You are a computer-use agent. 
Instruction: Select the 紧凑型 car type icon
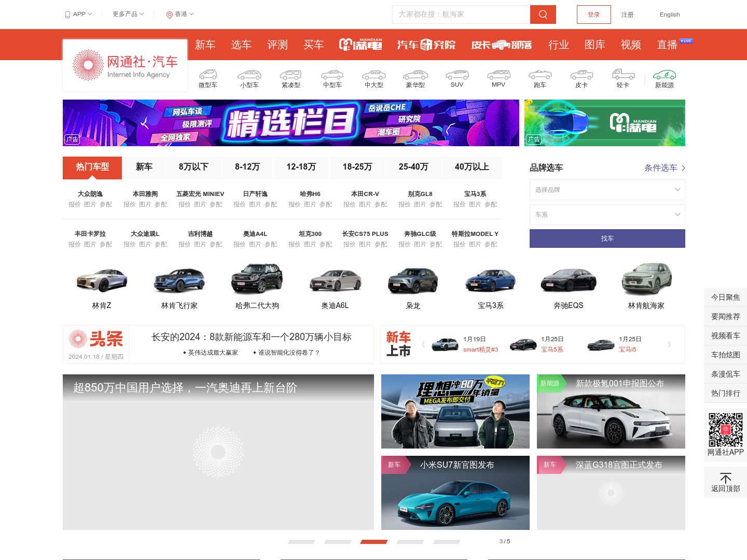(291, 75)
